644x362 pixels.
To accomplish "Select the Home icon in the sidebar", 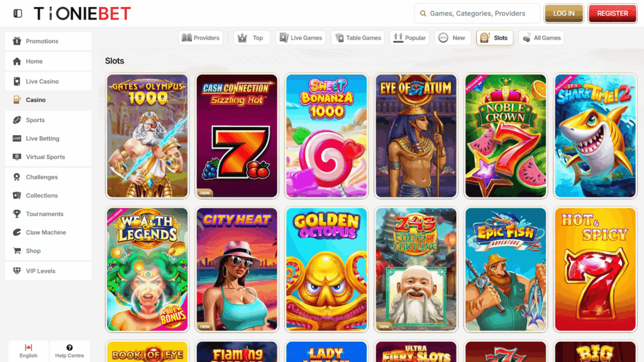I will (16, 61).
